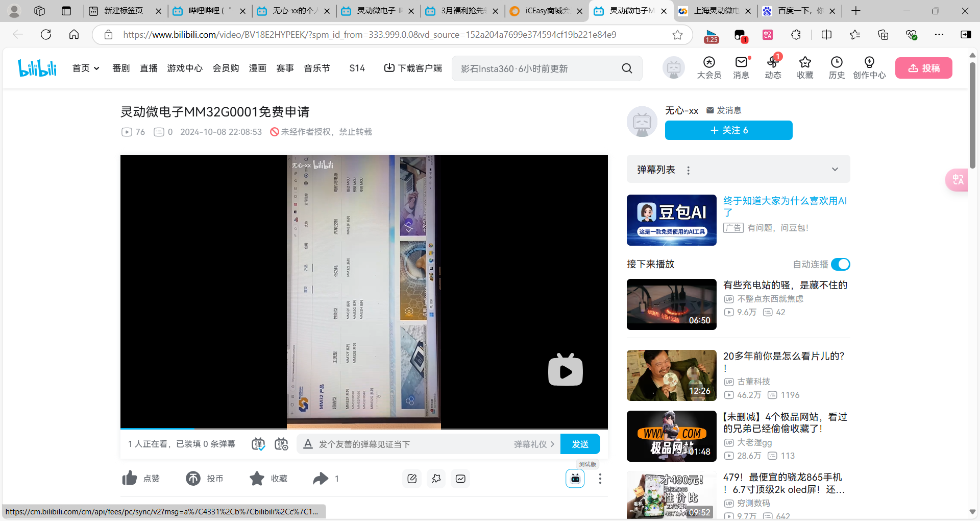This screenshot has height=521, width=980.
Task: Open the messages envelope icon in header
Action: (x=741, y=63)
